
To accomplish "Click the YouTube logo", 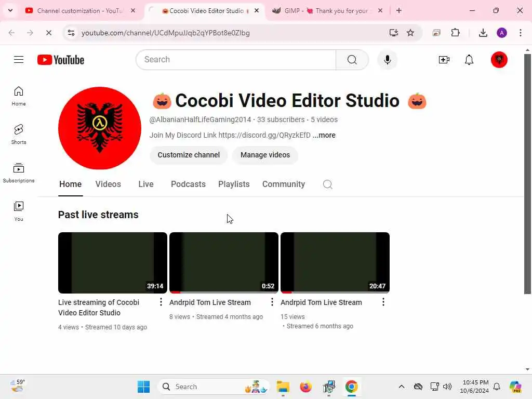I will (x=61, y=60).
